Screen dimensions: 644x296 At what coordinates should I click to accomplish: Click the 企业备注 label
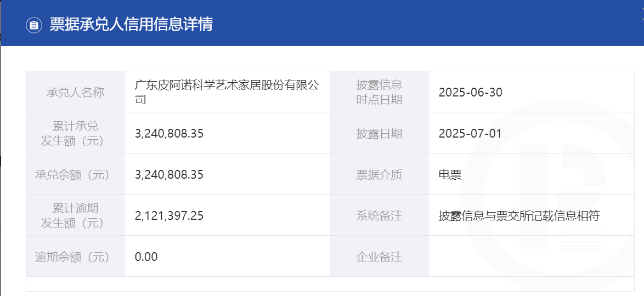(x=379, y=257)
